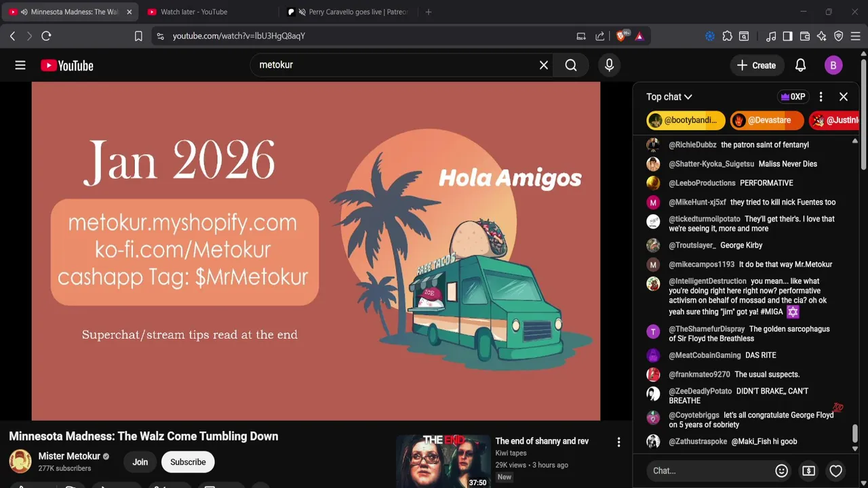This screenshot has width=868, height=488.
Task: Open the extensions puzzle piece menu
Action: coord(727,36)
